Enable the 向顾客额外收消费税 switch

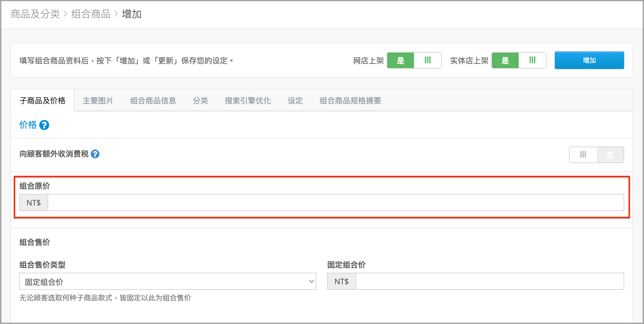tap(596, 155)
